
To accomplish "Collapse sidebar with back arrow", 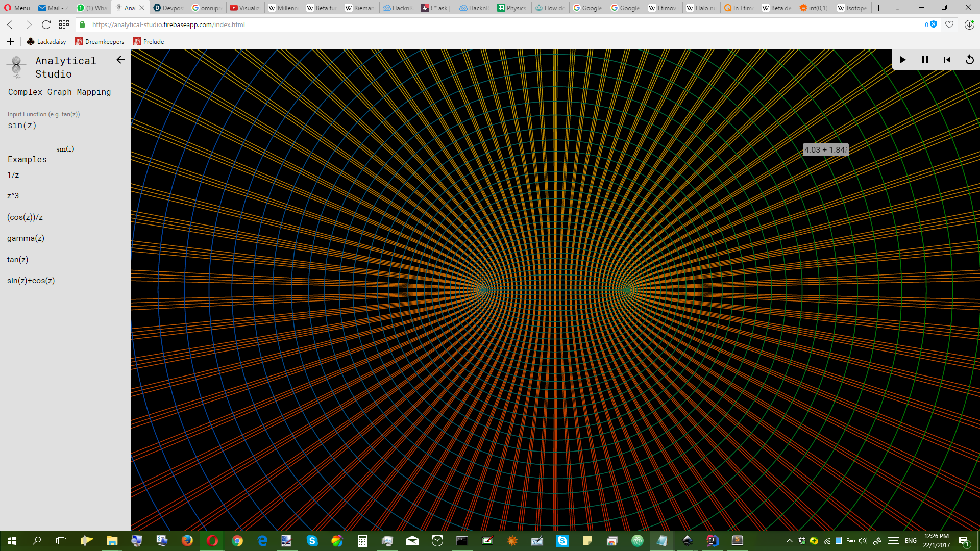I will click(x=120, y=60).
